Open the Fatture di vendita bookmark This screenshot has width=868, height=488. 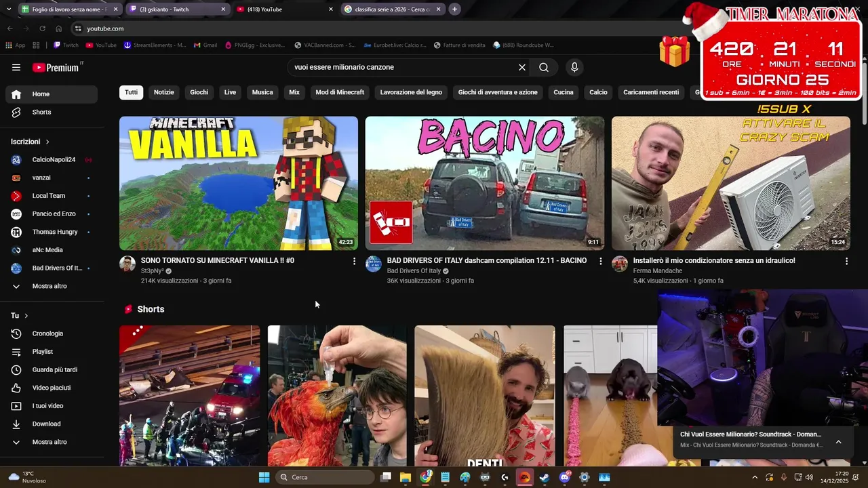click(x=459, y=45)
